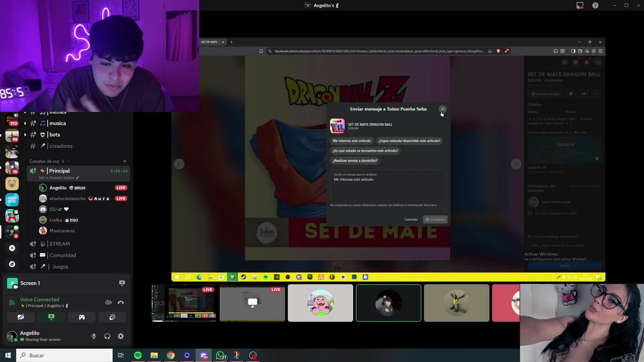Close the Enviar mensaje dialog
Screen dimensions: 644x362
point(442,109)
